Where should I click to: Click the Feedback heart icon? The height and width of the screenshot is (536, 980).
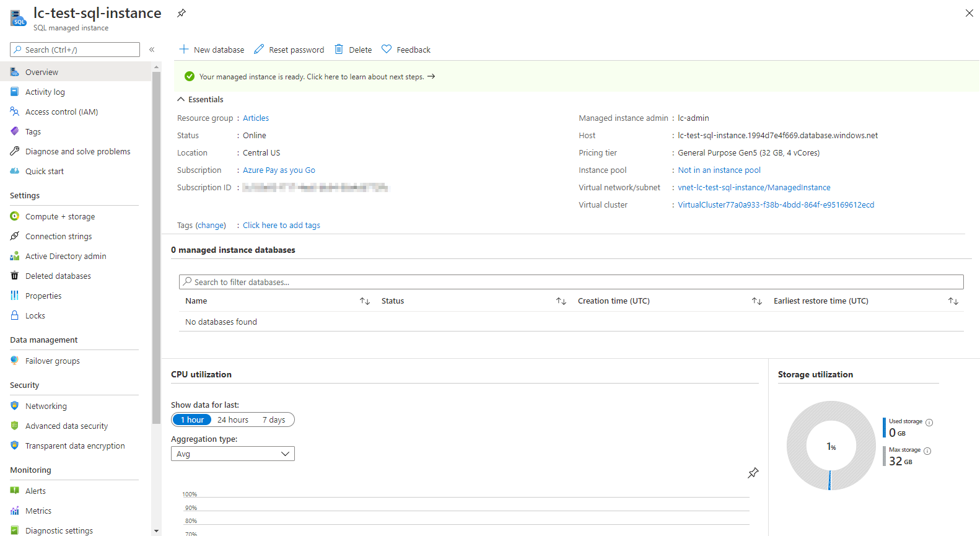pyautogui.click(x=387, y=49)
